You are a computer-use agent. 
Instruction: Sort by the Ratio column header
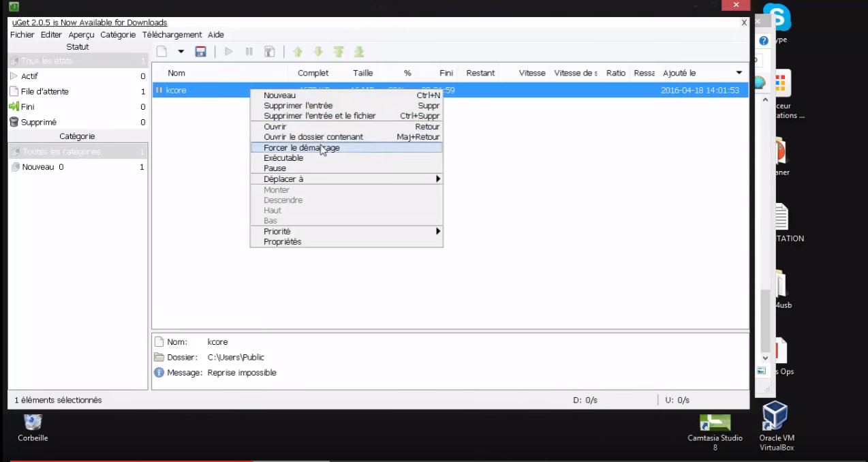[616, 73]
